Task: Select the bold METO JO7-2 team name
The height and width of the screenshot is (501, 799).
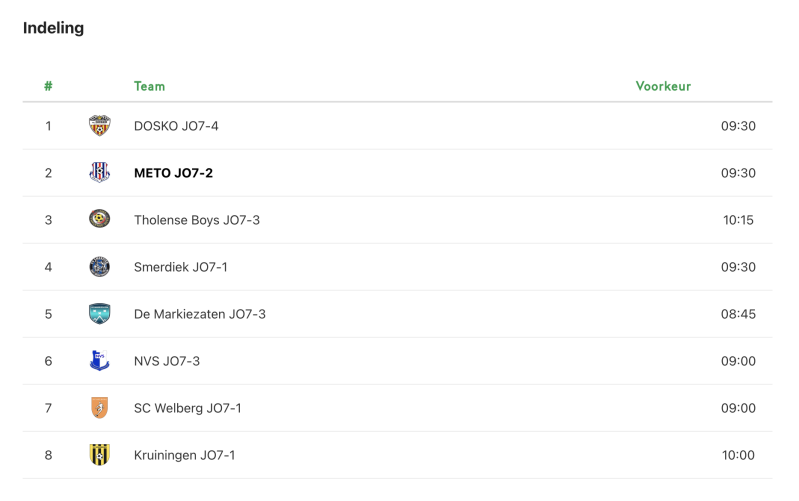Action: pyautogui.click(x=173, y=173)
